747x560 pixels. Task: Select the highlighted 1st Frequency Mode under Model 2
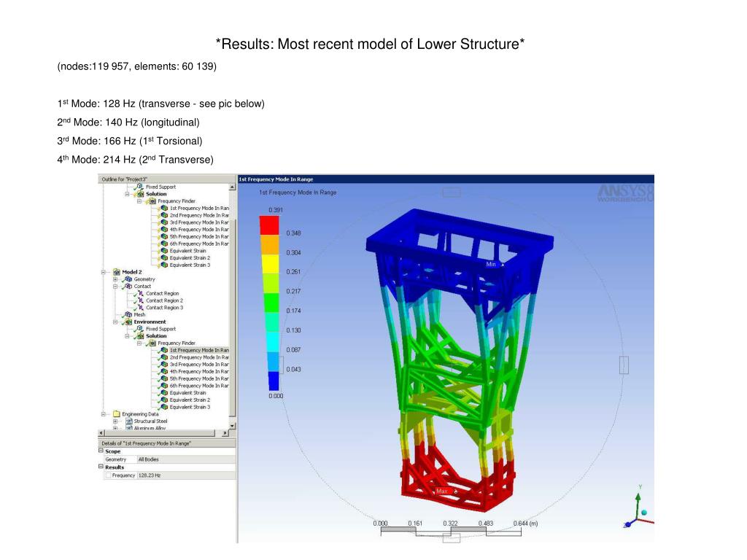pos(199,350)
